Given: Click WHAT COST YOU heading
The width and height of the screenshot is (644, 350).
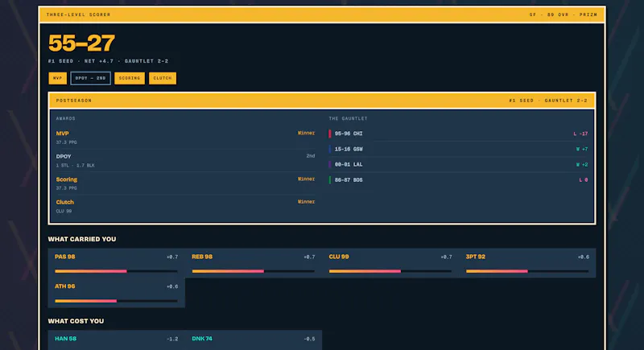Looking at the screenshot, I should click(x=76, y=321).
